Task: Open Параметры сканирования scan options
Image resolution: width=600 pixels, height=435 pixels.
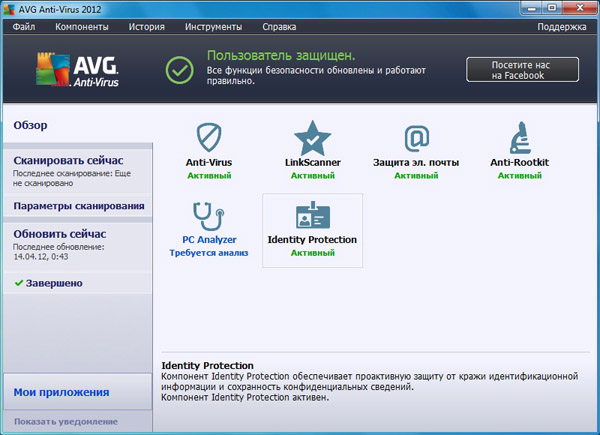Action: point(78,206)
